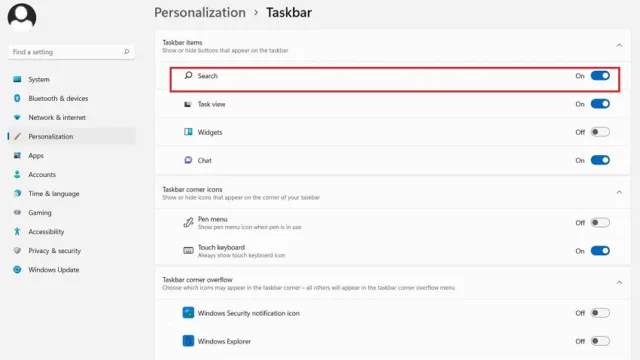Click 'Always show touch keyboard icon' text

click(x=241, y=255)
